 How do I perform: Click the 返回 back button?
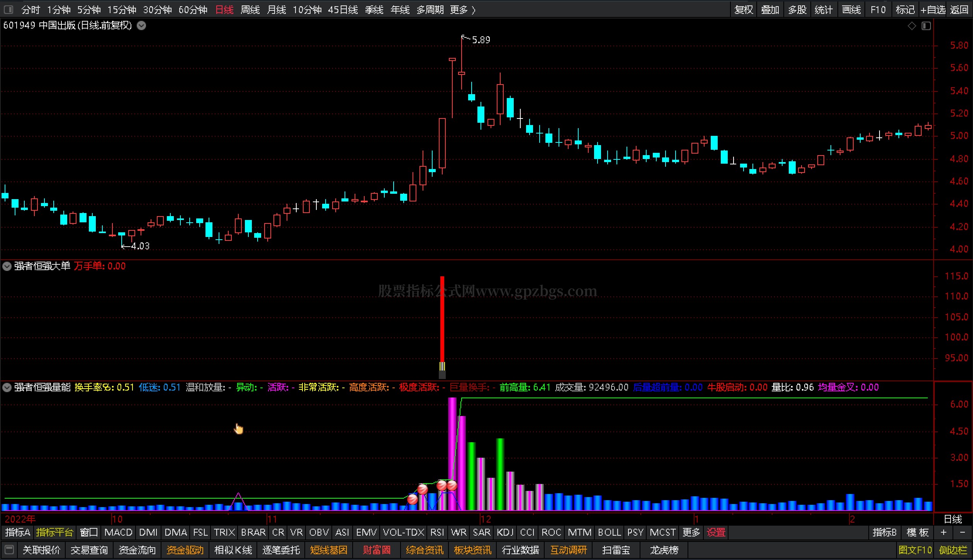point(959,10)
